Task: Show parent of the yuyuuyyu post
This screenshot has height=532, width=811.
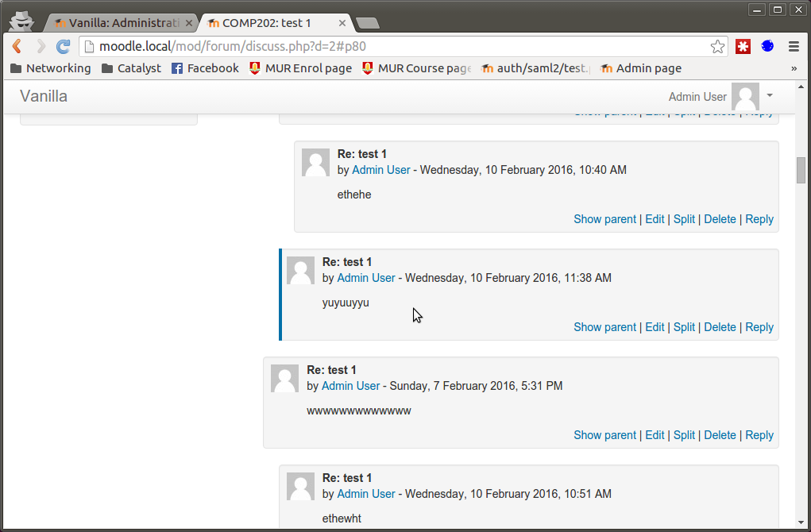Action: (x=604, y=327)
